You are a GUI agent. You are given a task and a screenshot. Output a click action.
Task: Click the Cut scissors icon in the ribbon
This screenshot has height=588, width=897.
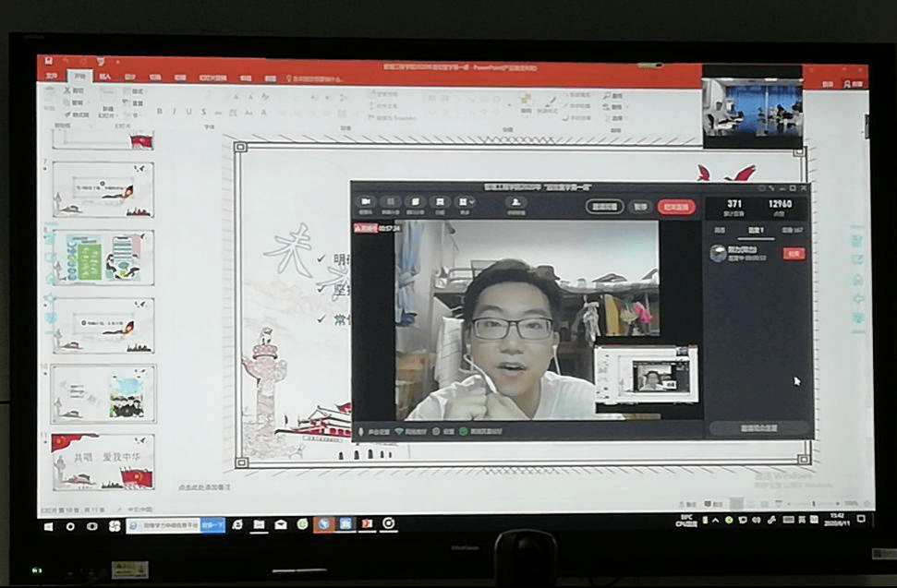coord(67,90)
